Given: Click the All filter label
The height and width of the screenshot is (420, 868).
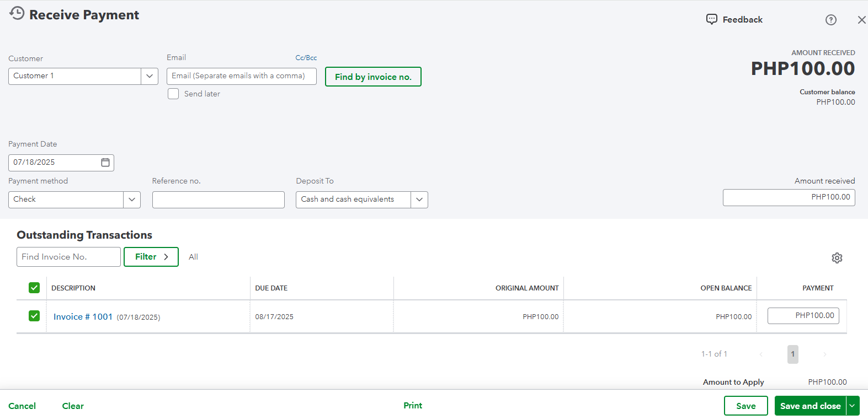Looking at the screenshot, I should pyautogui.click(x=193, y=257).
